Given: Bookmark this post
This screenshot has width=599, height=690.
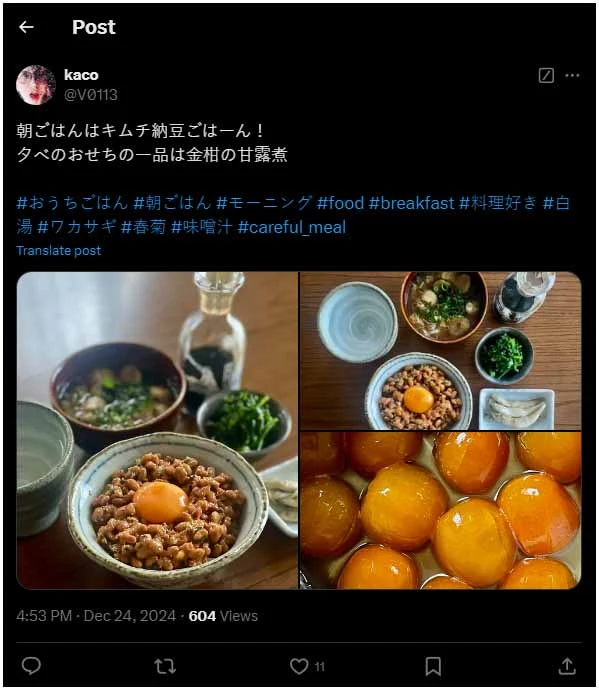Looking at the screenshot, I should click(433, 666).
